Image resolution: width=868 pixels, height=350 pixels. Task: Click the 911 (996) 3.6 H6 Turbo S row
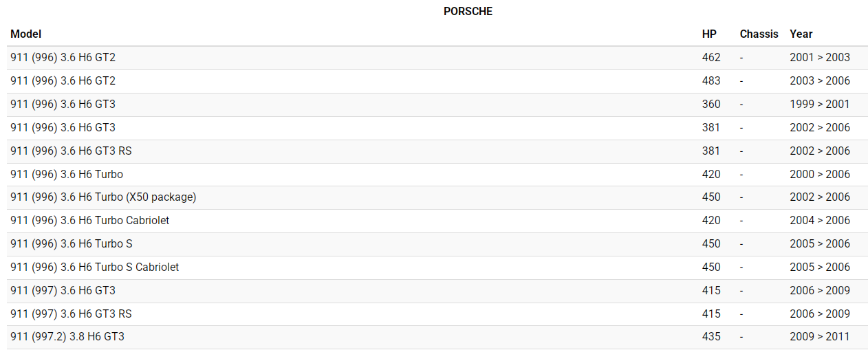pyautogui.click(x=72, y=244)
